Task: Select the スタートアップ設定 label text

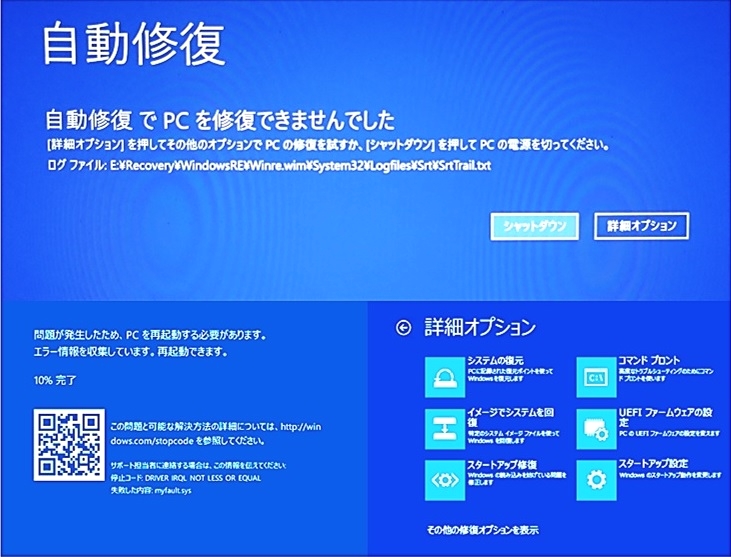Action: coord(653,464)
